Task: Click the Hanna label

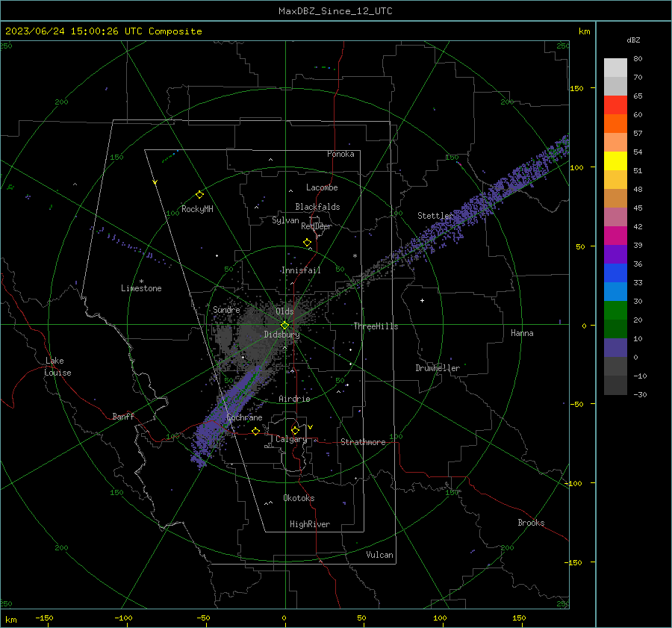Action: pyautogui.click(x=522, y=333)
